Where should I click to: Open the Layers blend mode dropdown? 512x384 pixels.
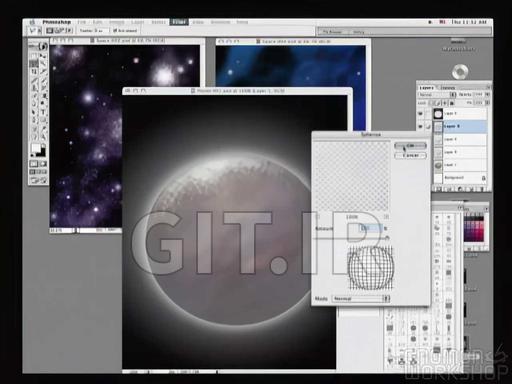click(437, 95)
